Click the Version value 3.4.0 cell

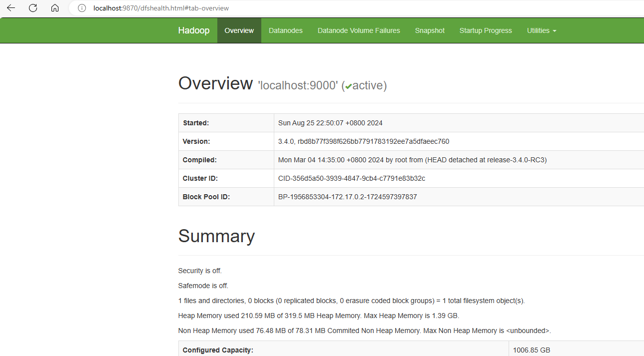click(363, 141)
